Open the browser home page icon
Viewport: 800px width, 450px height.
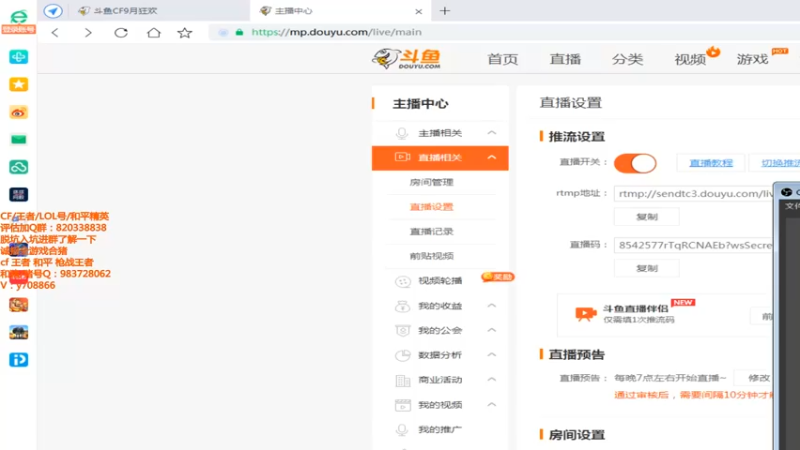pyautogui.click(x=154, y=33)
